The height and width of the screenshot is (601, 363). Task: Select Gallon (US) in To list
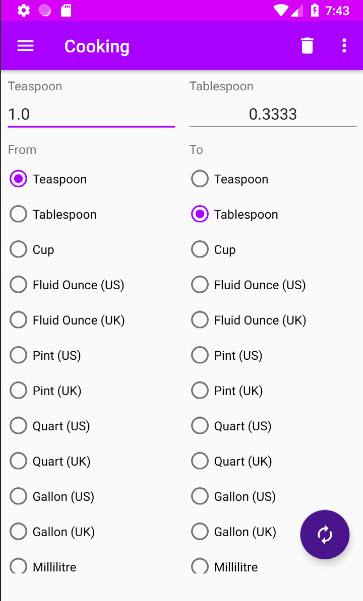[x=233, y=496]
